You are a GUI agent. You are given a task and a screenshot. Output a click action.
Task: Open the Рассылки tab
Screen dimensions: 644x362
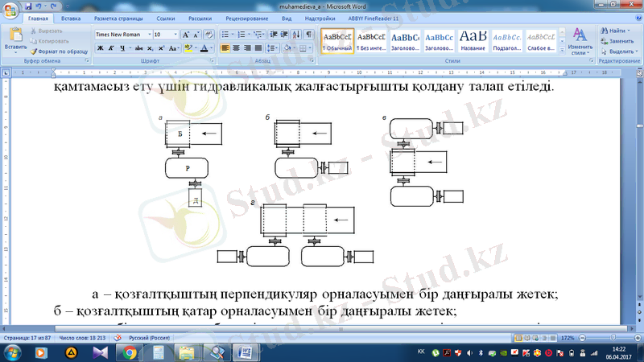pyautogui.click(x=200, y=19)
